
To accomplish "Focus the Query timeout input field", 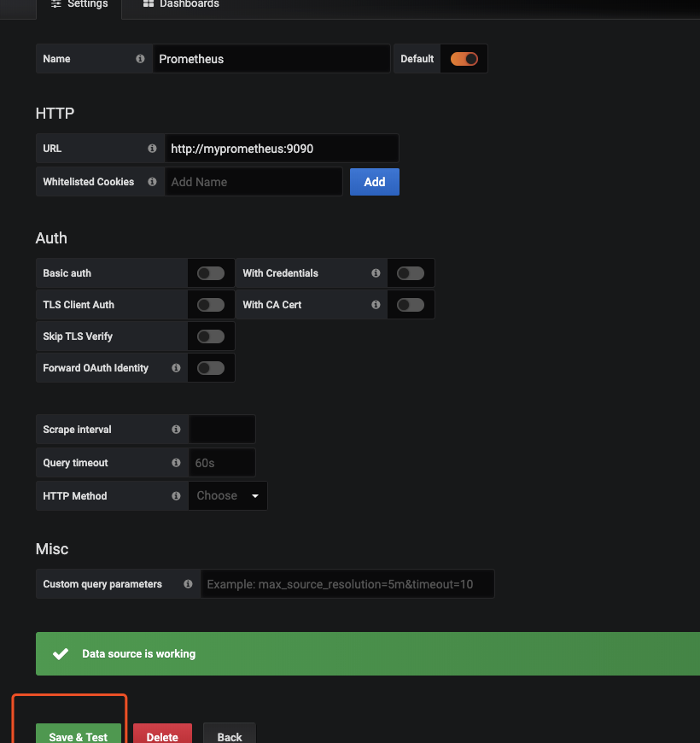I will (222, 463).
